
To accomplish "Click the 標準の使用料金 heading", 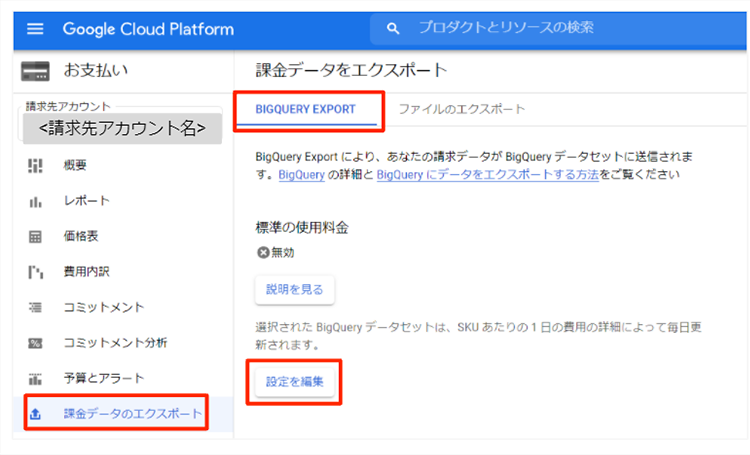I will 302,227.
